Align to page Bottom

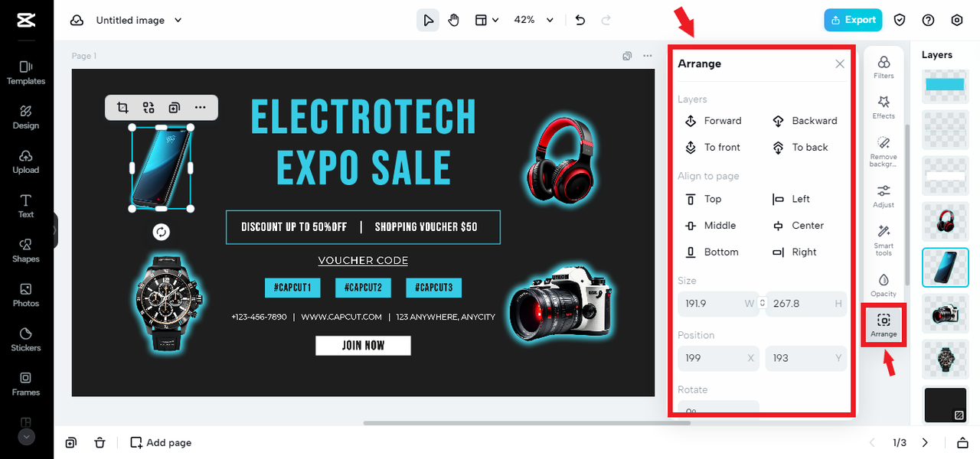(x=711, y=252)
